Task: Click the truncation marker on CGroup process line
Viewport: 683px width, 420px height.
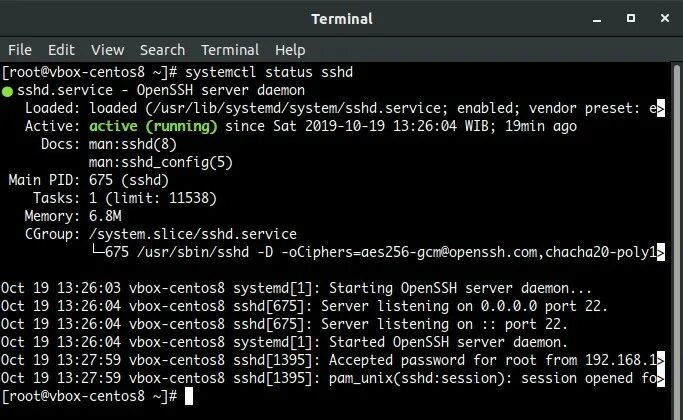Action: [661, 252]
